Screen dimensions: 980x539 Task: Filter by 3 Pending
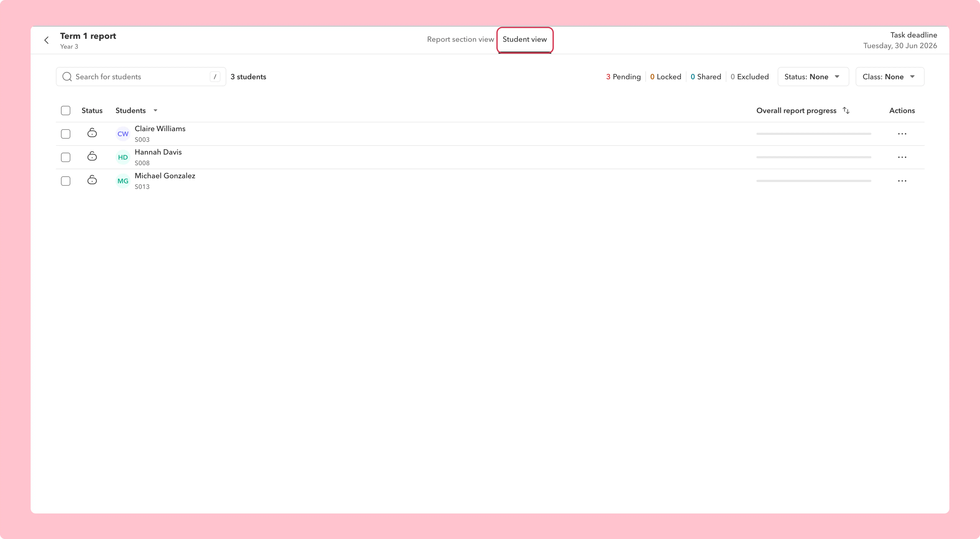(x=623, y=77)
